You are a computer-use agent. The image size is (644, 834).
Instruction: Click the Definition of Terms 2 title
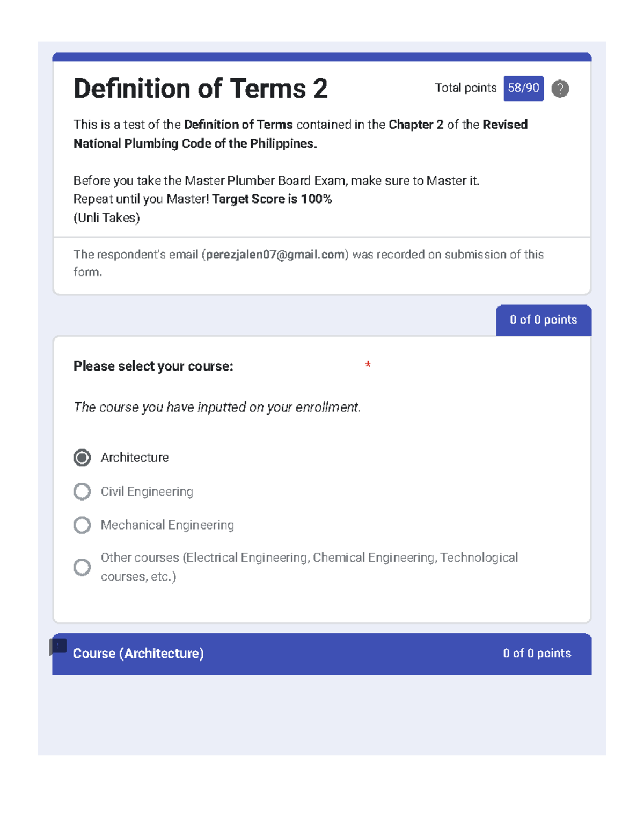(x=200, y=89)
